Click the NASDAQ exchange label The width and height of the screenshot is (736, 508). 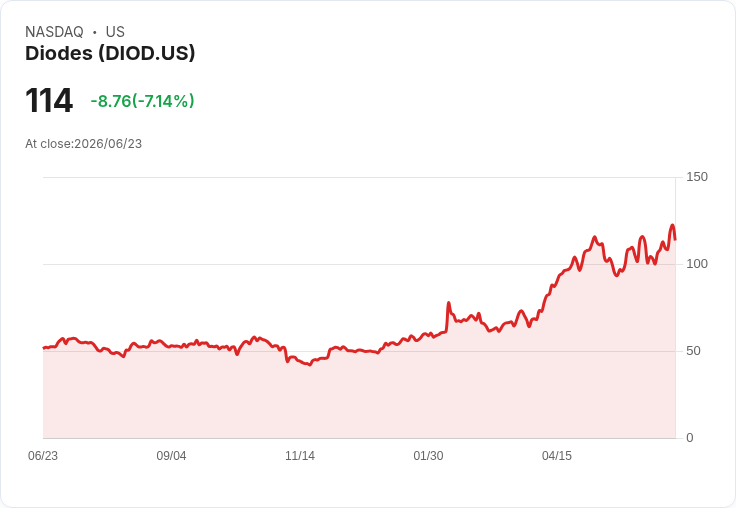tap(54, 32)
